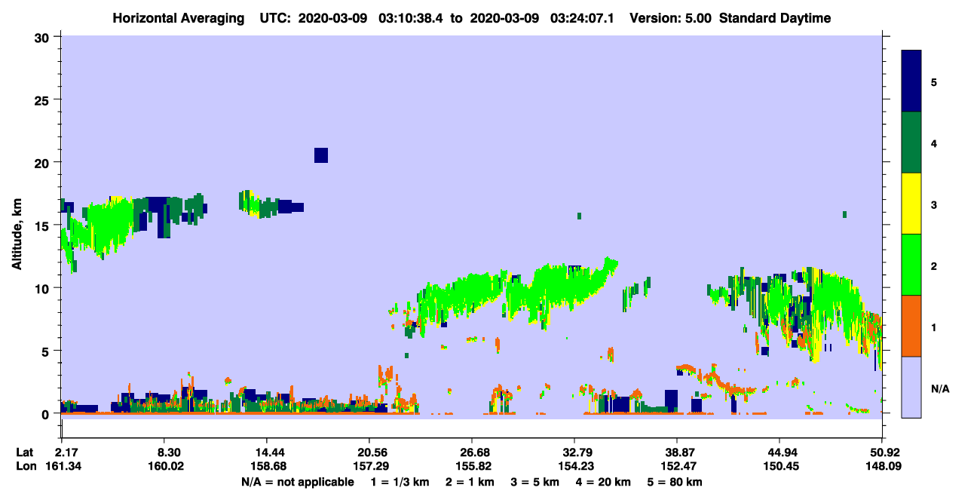Viewport: 980px width, 503px height.
Task: Click the longitude value 157.29
Action: (x=369, y=466)
